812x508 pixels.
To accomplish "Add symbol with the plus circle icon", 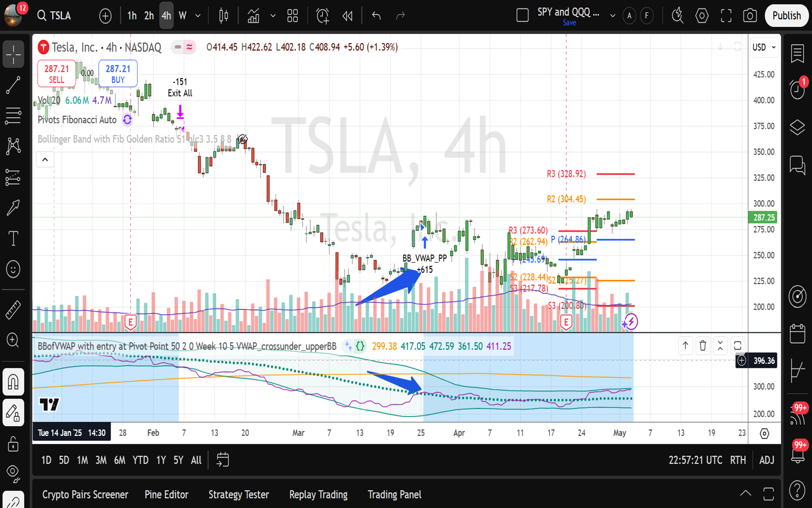I will click(x=105, y=16).
